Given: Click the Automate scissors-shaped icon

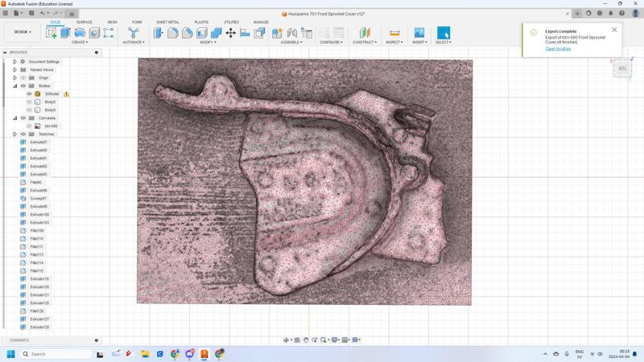Looking at the screenshot, I should pyautogui.click(x=133, y=33).
